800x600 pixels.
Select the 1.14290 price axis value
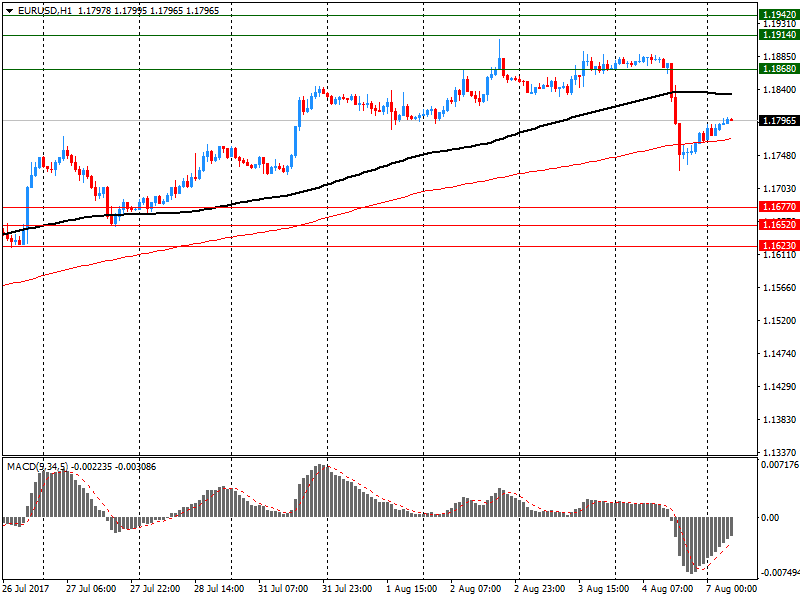779,387
